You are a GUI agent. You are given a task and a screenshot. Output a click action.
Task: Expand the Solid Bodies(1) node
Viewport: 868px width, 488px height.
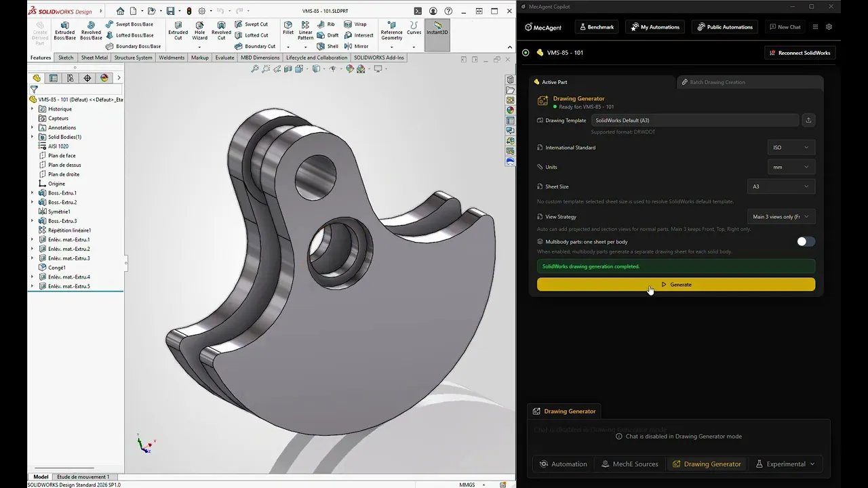tap(32, 137)
